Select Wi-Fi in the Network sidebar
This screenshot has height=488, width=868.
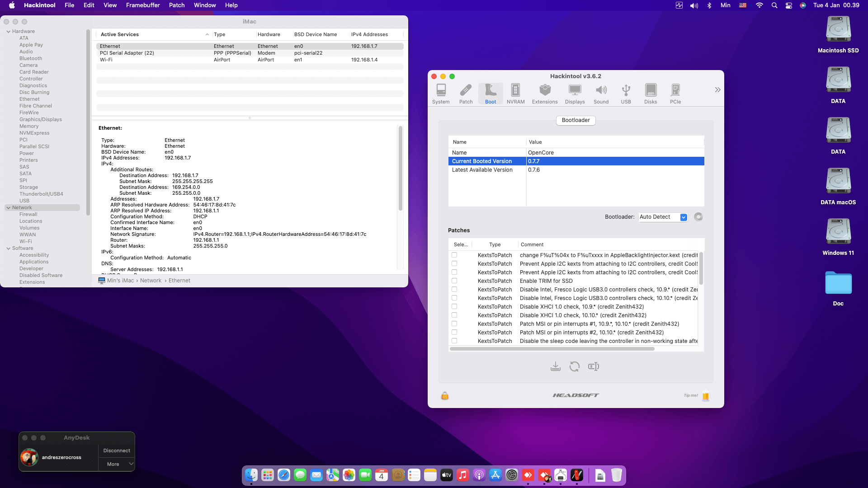click(x=26, y=242)
